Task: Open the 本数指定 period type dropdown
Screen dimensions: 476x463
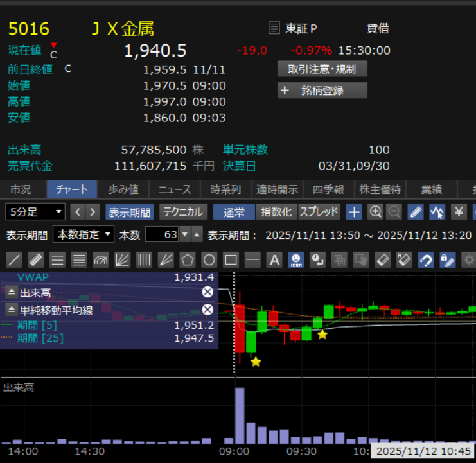Action: point(84,234)
